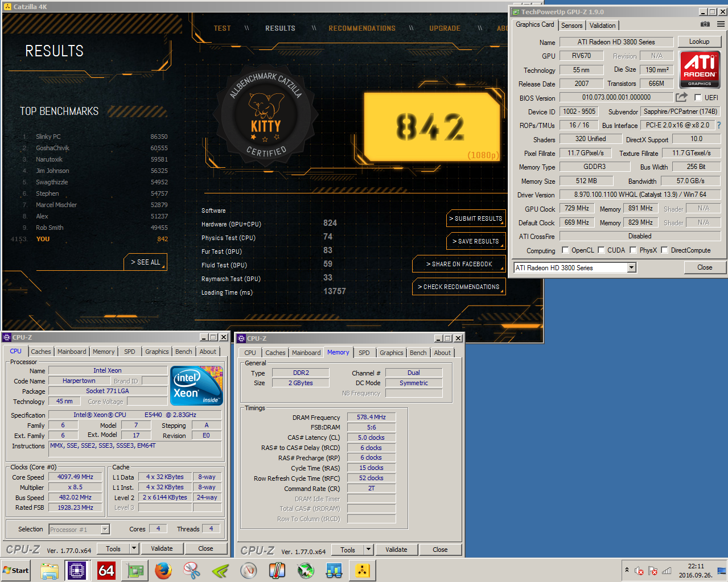Go to RECOMMENDATIONS section in Catzilla
Image resolution: width=728 pixels, height=582 pixels.
[x=362, y=28]
